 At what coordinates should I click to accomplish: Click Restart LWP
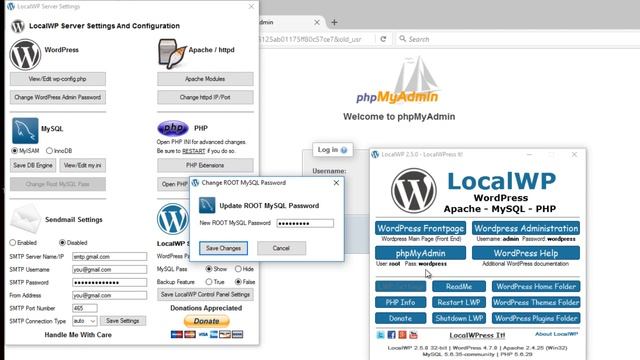point(459,302)
